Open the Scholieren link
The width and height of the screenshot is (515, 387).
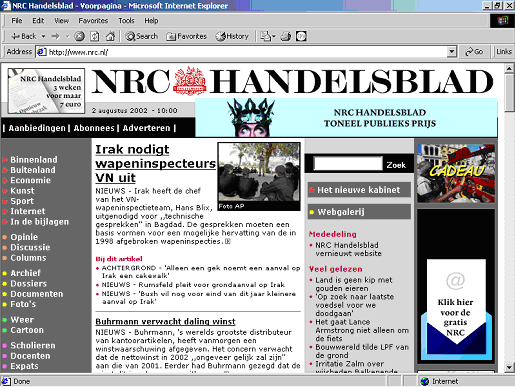pos(33,345)
